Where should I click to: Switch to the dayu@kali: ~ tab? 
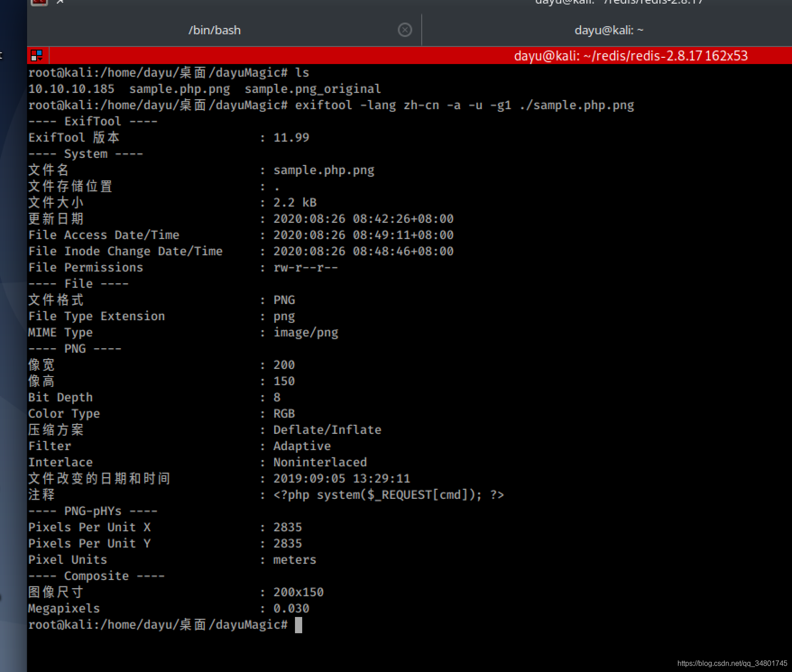pos(608,30)
